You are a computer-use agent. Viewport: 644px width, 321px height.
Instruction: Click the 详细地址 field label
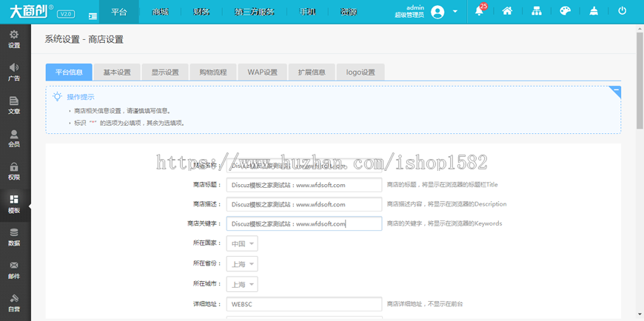207,304
